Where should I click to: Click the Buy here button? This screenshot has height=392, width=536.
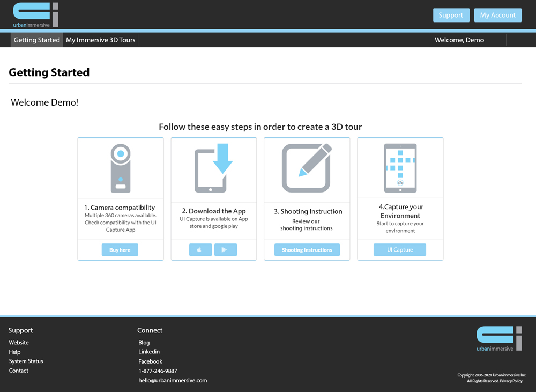tap(120, 250)
